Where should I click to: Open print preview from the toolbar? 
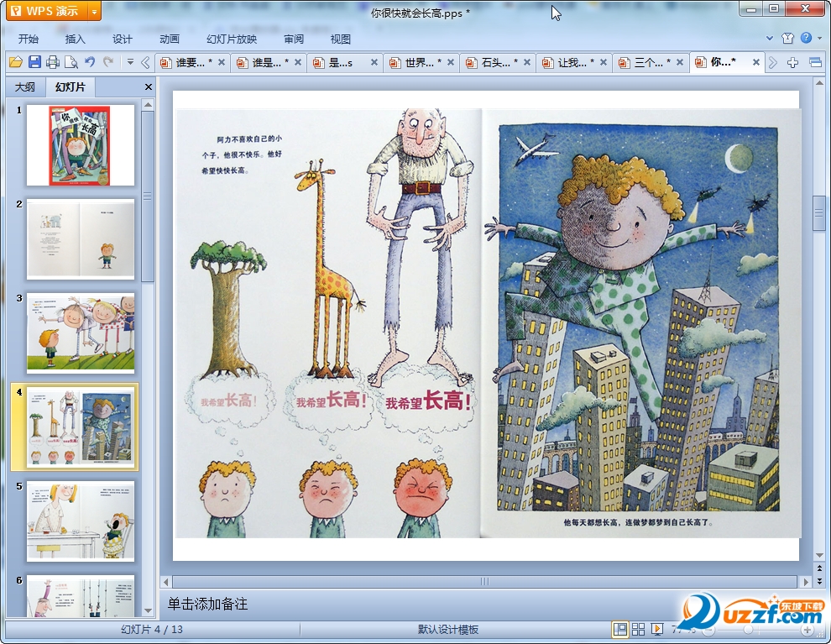tap(71, 62)
